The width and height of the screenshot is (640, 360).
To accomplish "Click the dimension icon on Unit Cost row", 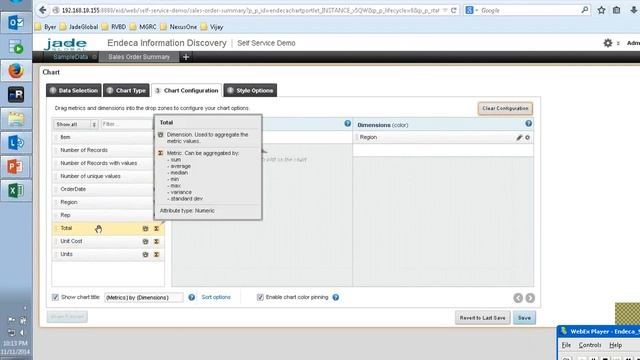I will coord(145,242).
